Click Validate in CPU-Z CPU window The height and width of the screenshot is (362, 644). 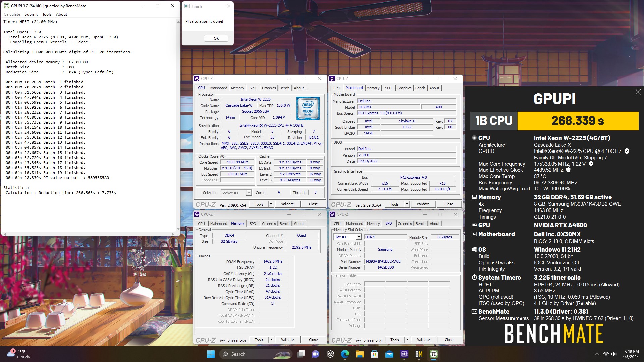click(x=287, y=204)
